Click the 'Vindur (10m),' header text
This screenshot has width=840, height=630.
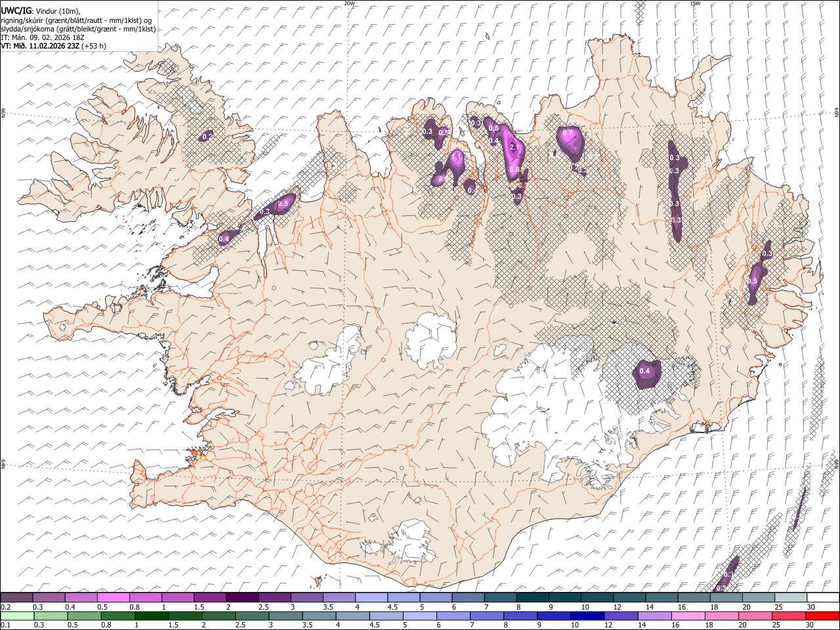[57, 10]
